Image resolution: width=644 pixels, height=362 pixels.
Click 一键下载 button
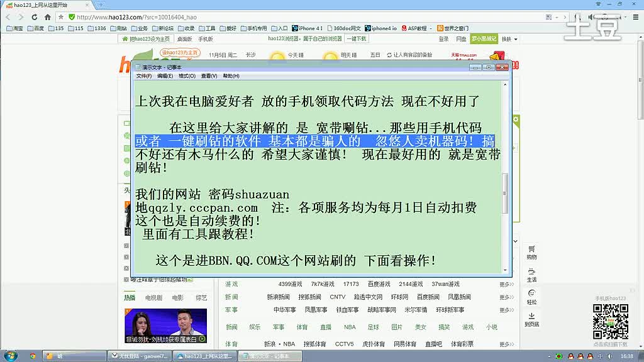tap(357, 38)
